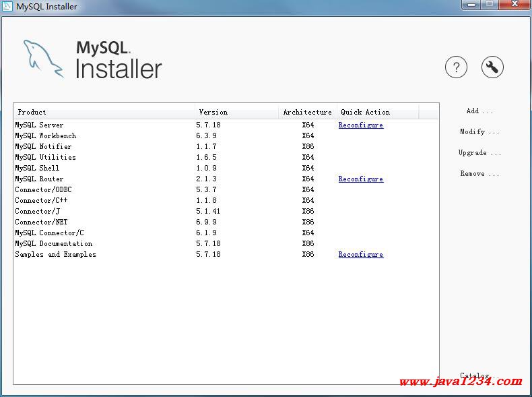Image resolution: width=532 pixels, height=397 pixels.
Task: Click version 6.9.9 of Connector/NET
Action: point(206,222)
